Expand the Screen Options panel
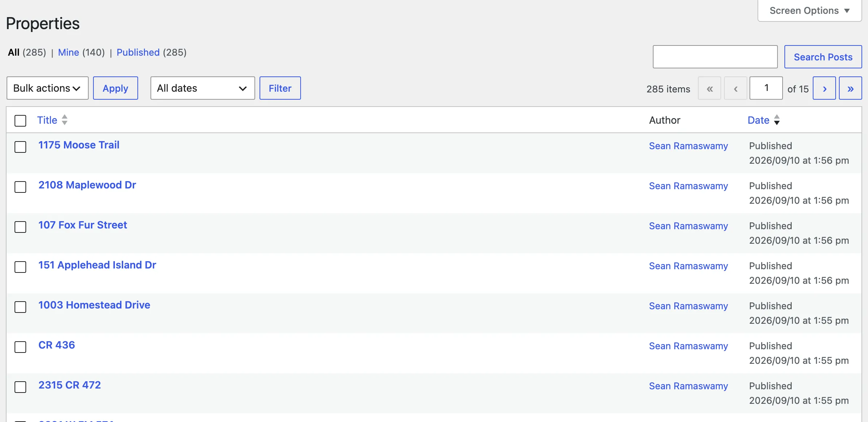The image size is (868, 422). click(809, 11)
